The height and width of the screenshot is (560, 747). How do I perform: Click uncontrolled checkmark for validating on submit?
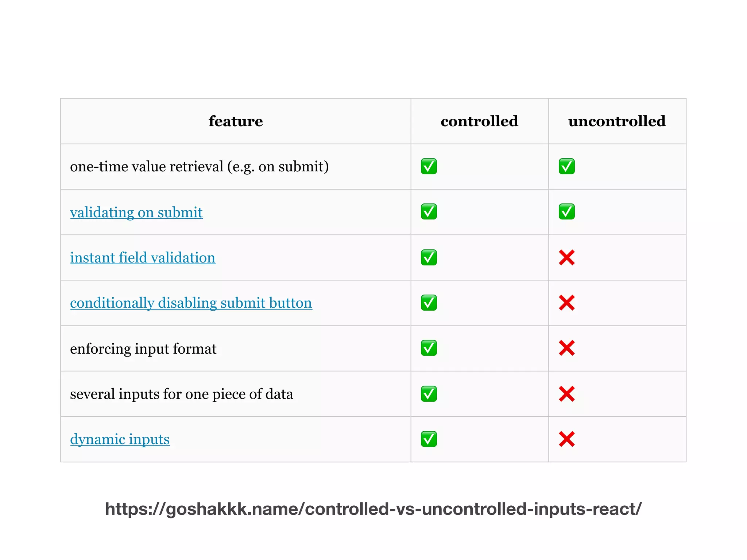point(566,211)
